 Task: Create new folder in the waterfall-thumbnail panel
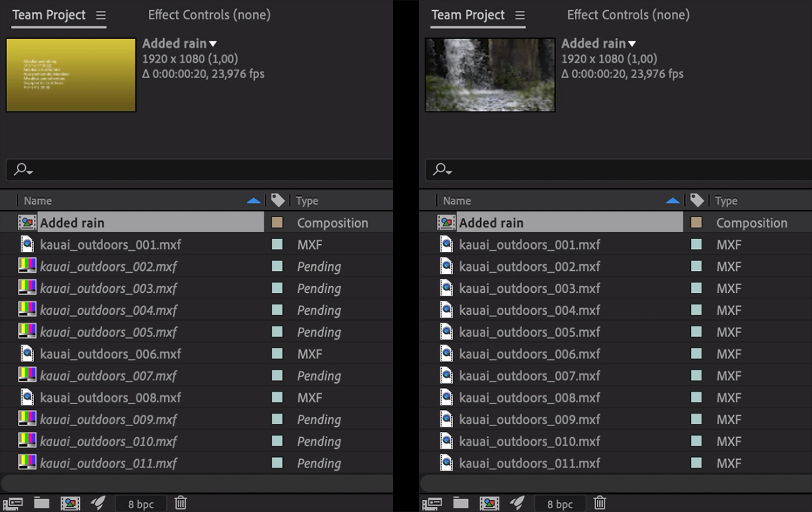coord(460,503)
